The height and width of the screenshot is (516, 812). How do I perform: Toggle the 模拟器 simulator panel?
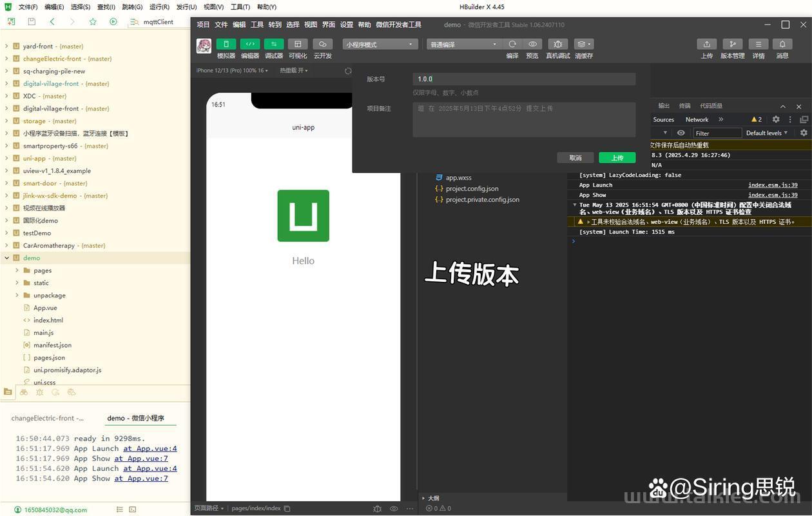pos(226,45)
